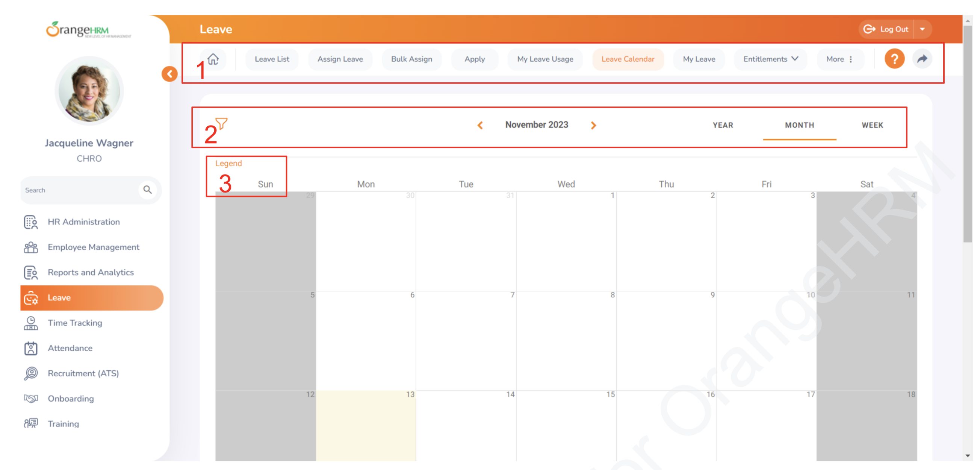Switch calendar to YEAR view
The height and width of the screenshot is (470, 980).
click(723, 125)
